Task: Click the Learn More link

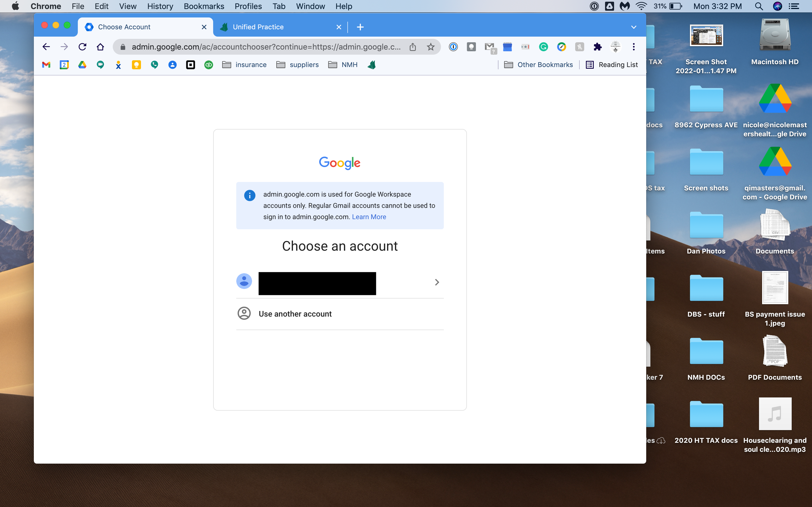Action: [369, 217]
